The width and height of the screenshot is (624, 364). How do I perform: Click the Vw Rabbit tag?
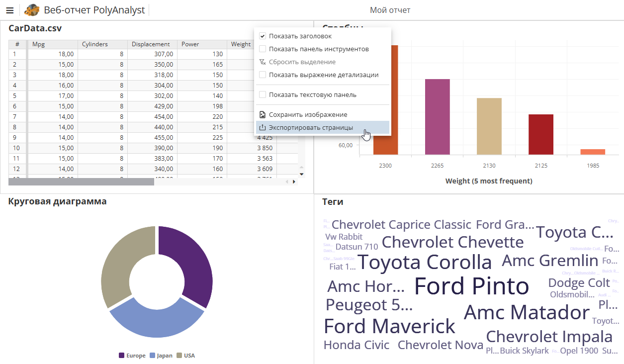click(x=344, y=237)
